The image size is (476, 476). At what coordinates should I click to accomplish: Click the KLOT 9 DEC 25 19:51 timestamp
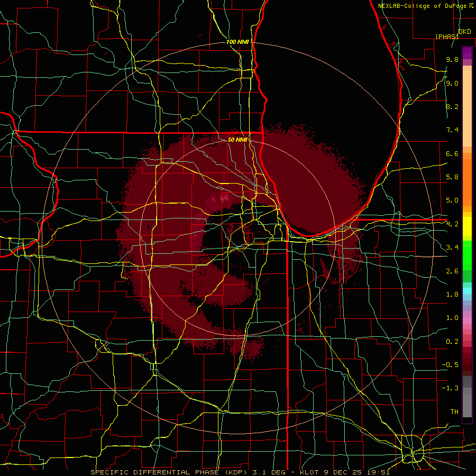pyautogui.click(x=344, y=472)
